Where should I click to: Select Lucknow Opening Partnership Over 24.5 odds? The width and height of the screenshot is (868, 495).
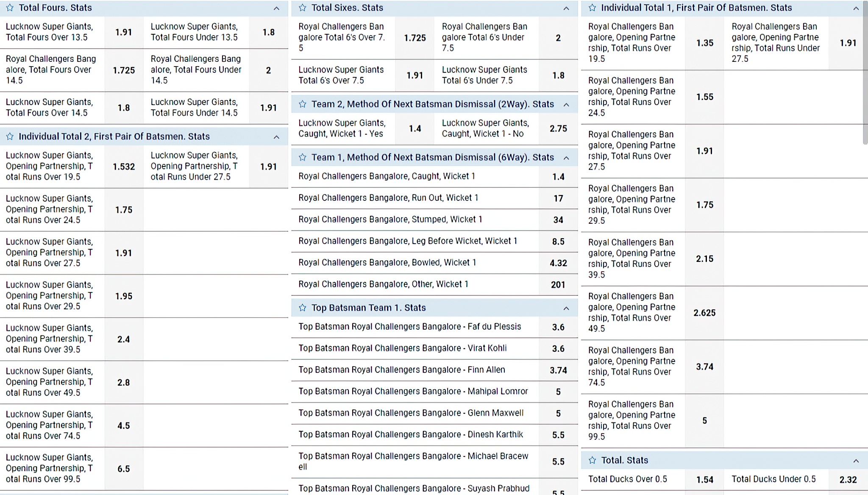(x=124, y=210)
